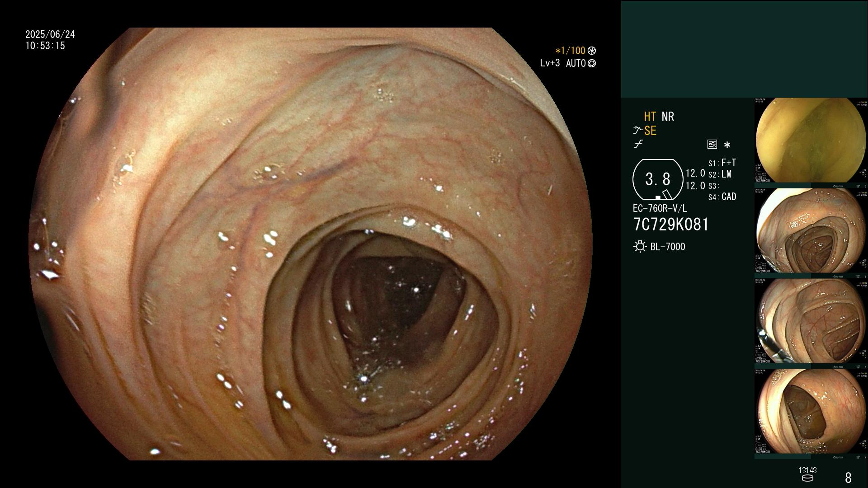Click the S4: CAD switch assignment

722,197
